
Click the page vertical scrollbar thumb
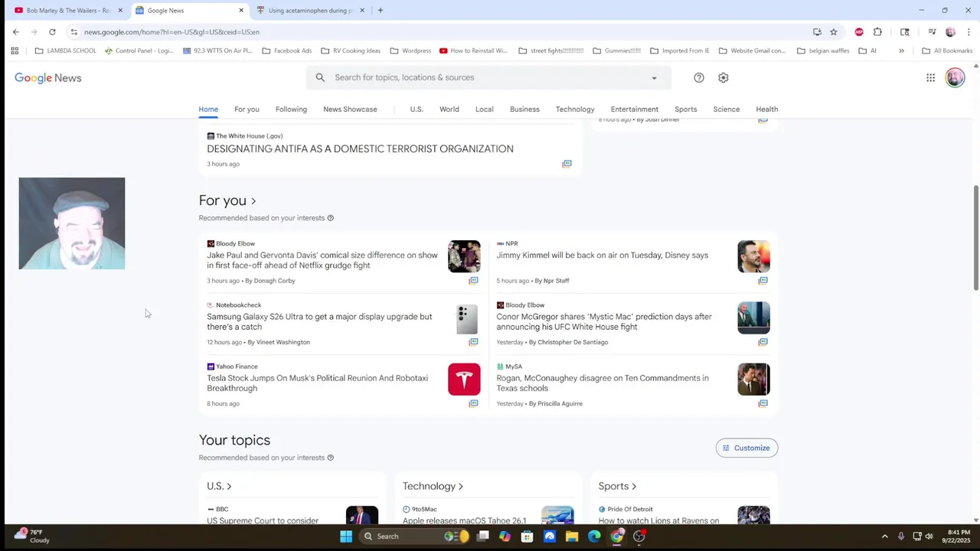(975, 237)
